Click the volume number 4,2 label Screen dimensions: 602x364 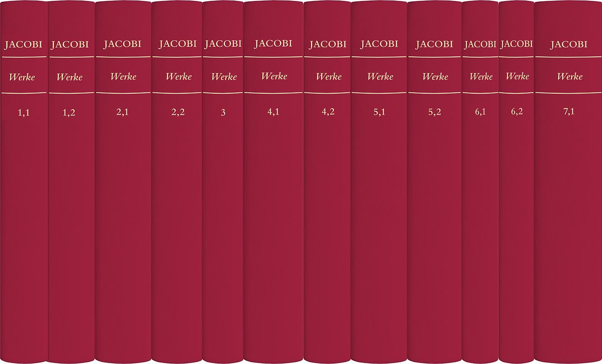tap(328, 112)
